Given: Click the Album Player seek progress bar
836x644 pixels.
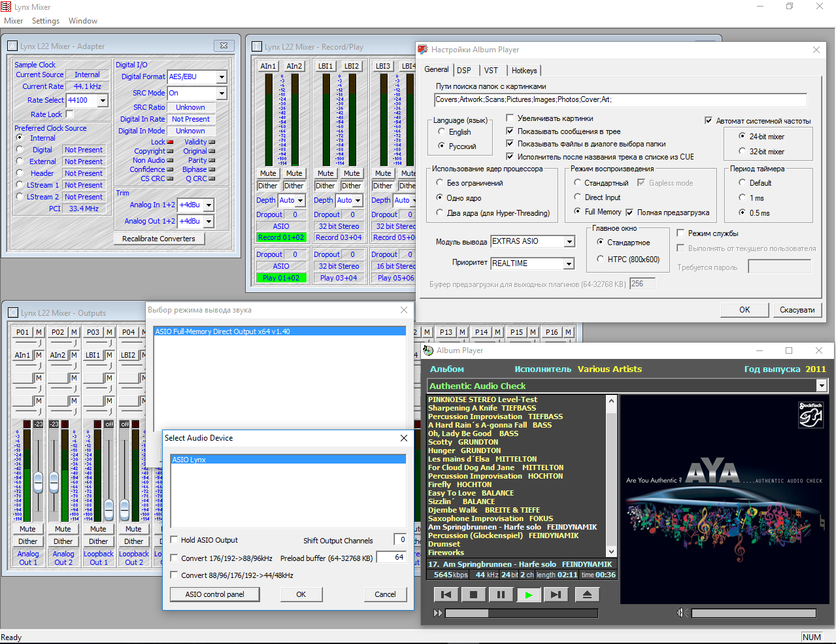Looking at the screenshot, I should click(x=522, y=613).
